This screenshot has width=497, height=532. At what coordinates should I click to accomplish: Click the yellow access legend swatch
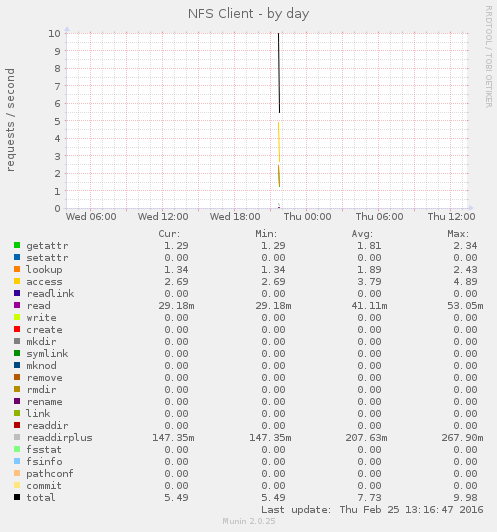[17, 281]
